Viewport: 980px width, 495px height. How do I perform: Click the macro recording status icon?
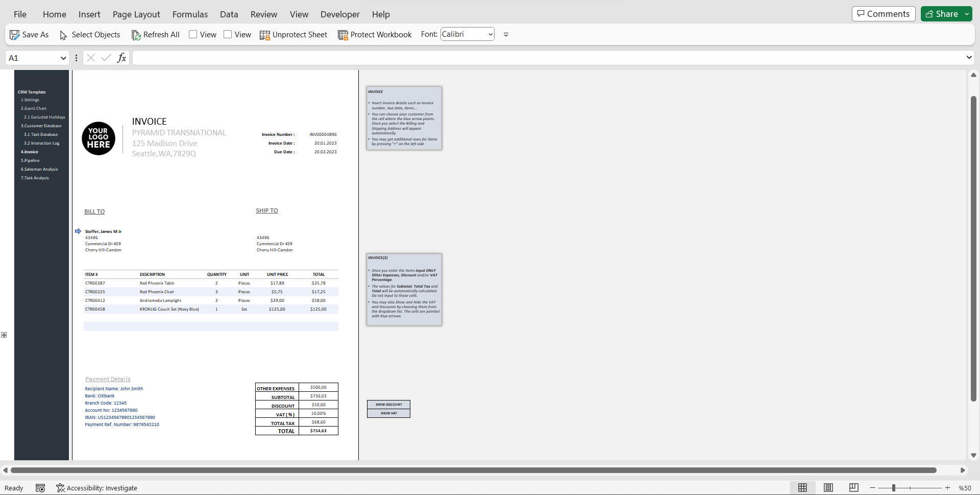[40, 488]
